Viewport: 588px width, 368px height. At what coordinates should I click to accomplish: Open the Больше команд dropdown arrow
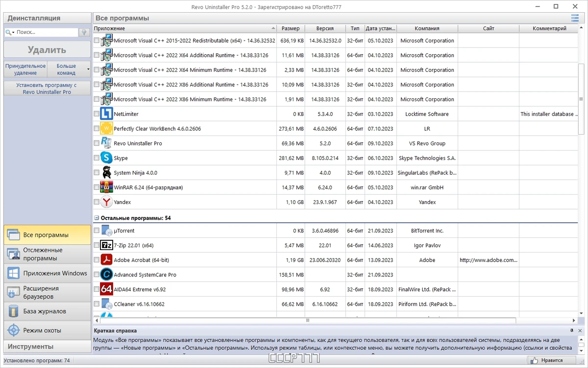click(x=88, y=69)
